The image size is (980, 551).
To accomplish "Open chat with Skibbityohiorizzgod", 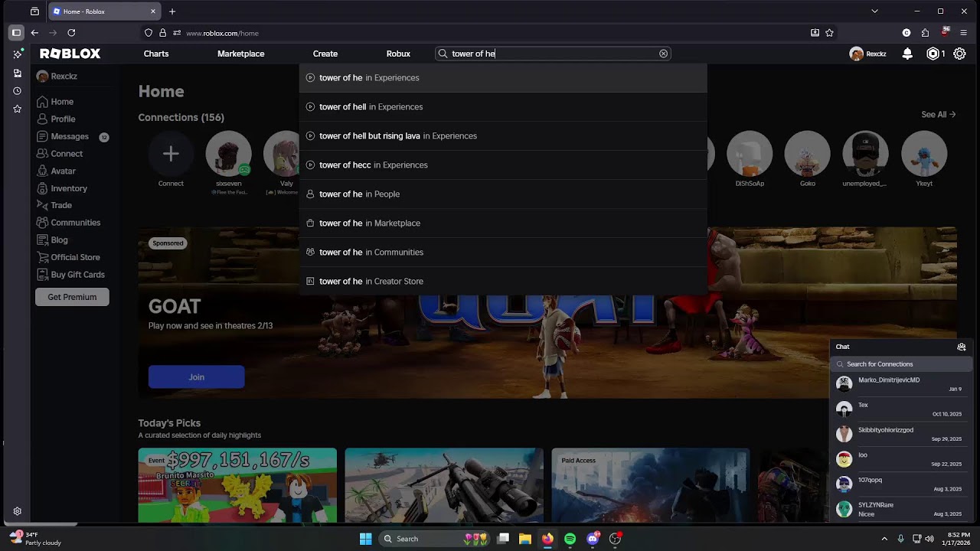I will click(x=902, y=434).
